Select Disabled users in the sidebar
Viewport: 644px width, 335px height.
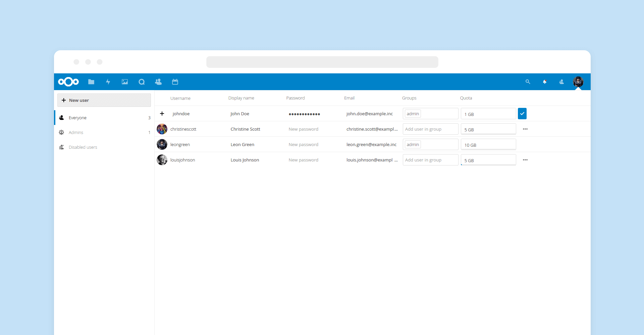pos(83,147)
